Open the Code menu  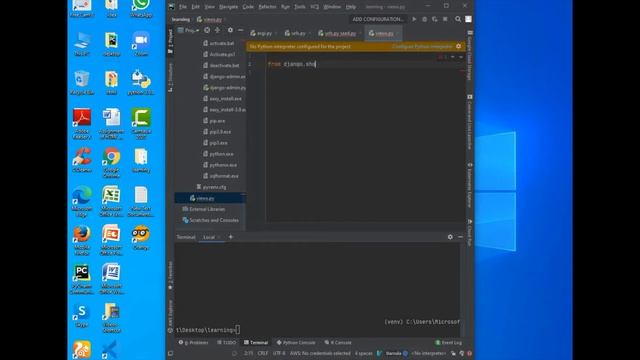[248, 7]
